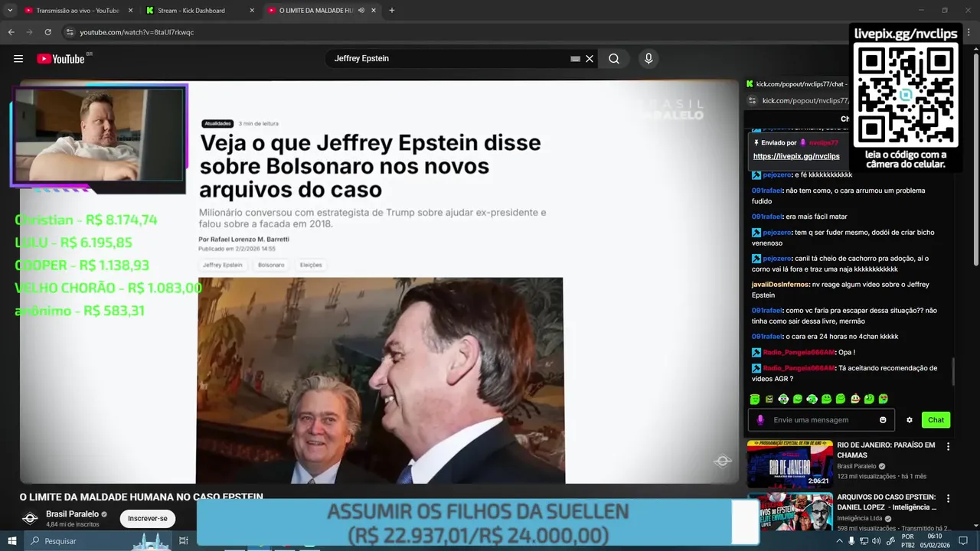Click the Kick chat site settings icon

pos(752,100)
